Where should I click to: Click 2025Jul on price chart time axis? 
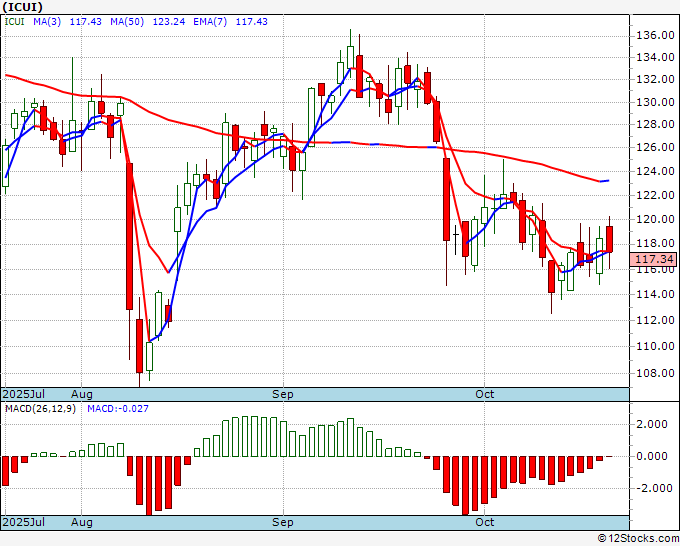pyautogui.click(x=24, y=394)
